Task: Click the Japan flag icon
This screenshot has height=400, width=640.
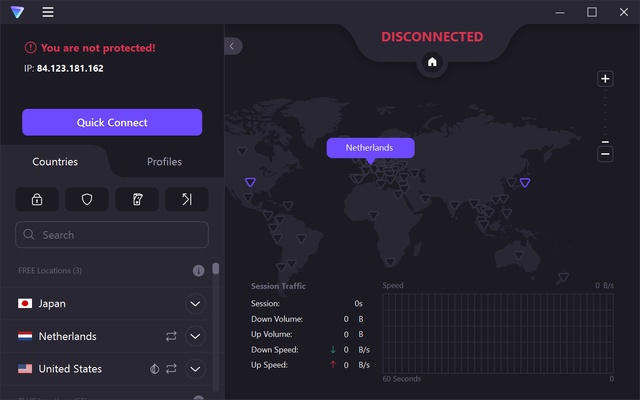Action: pos(25,303)
